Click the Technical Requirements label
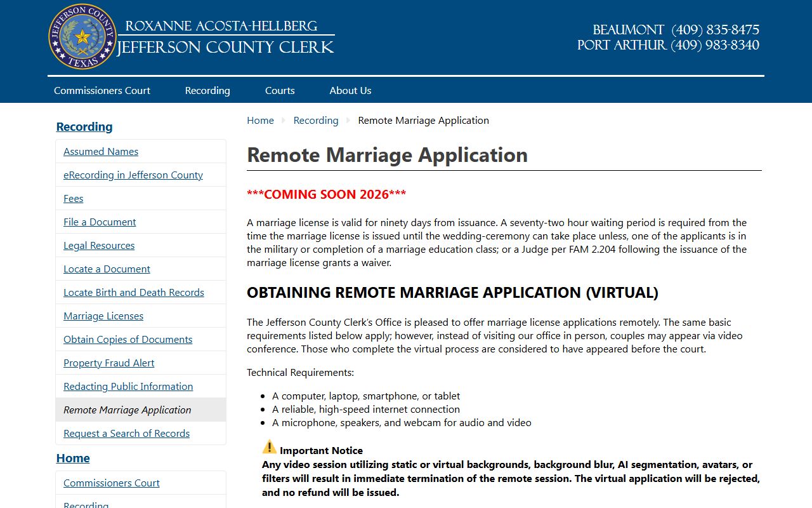 pyautogui.click(x=301, y=372)
